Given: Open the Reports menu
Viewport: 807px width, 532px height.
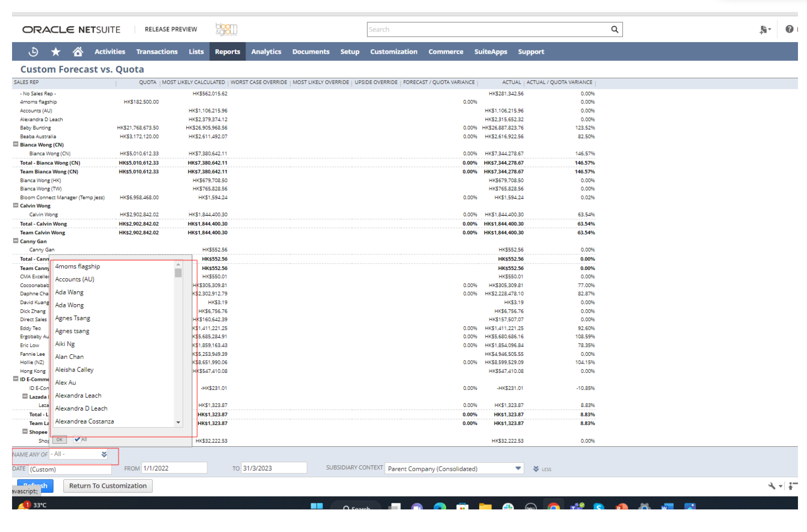Looking at the screenshot, I should tap(227, 52).
